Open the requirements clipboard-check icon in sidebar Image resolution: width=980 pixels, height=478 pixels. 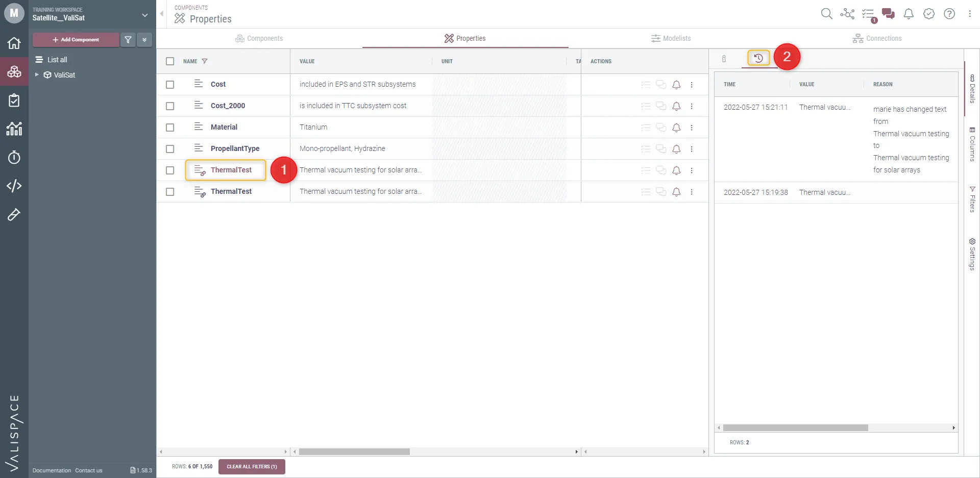(14, 100)
